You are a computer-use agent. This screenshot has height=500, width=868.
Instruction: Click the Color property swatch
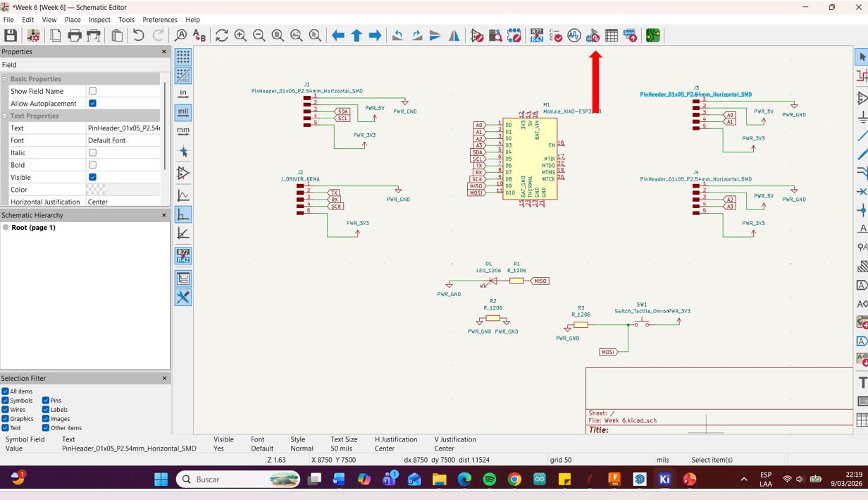point(96,190)
